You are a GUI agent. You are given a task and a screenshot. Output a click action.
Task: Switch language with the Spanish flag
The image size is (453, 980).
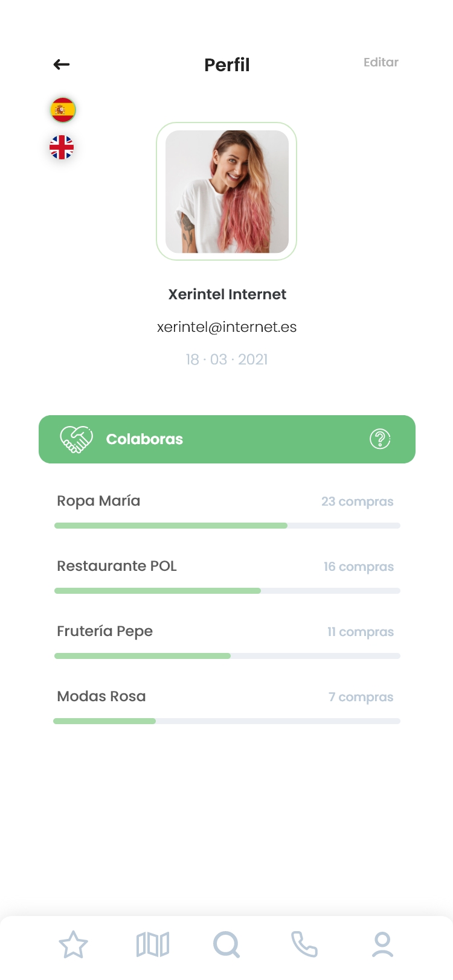pos(63,110)
